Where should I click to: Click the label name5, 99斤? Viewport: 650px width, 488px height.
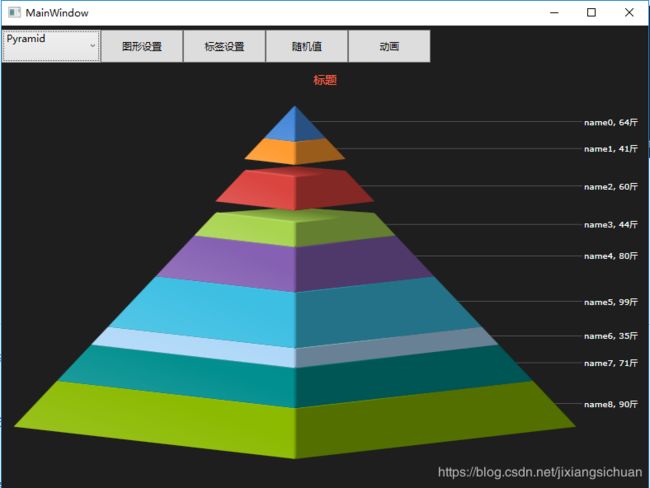click(x=611, y=302)
